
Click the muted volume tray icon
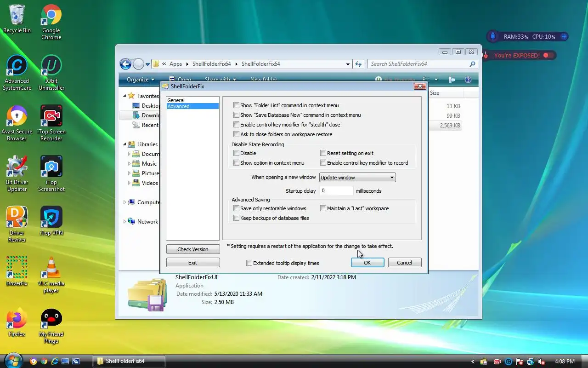click(542, 362)
